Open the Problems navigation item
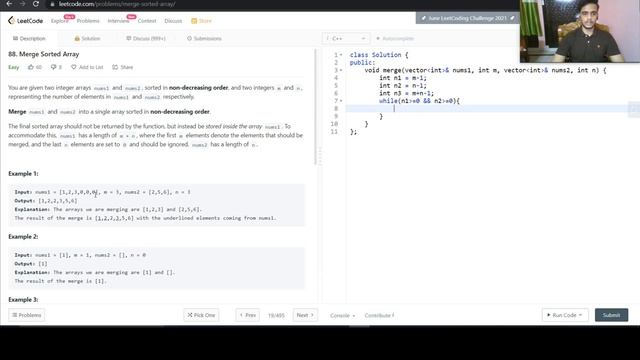Viewport: 640px width, 360px height. tap(88, 21)
